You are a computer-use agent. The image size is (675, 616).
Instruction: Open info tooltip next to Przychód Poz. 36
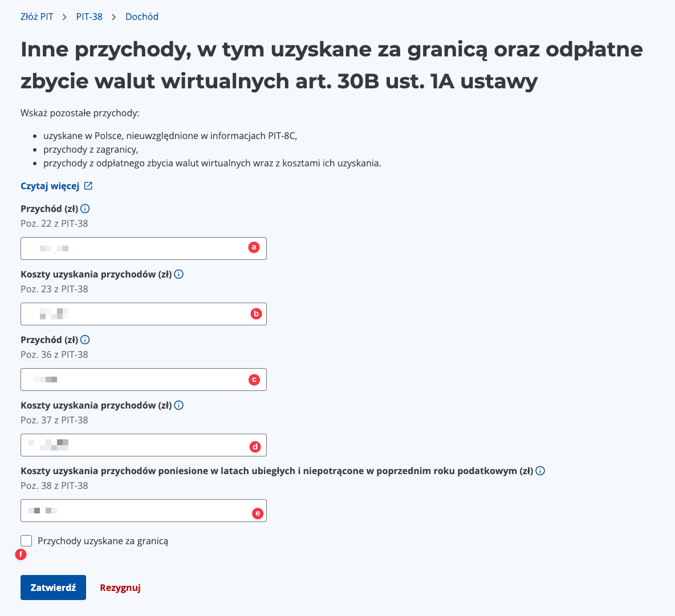85,340
